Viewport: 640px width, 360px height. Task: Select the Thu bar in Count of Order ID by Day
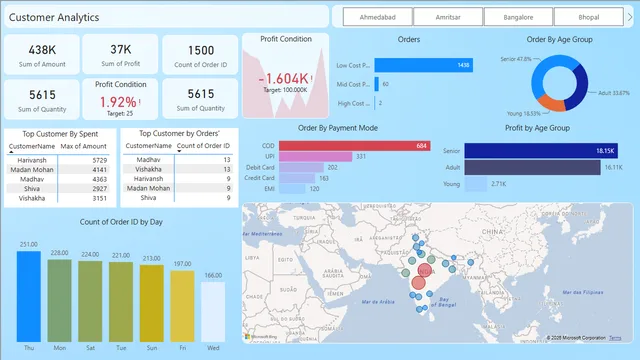pos(29,296)
